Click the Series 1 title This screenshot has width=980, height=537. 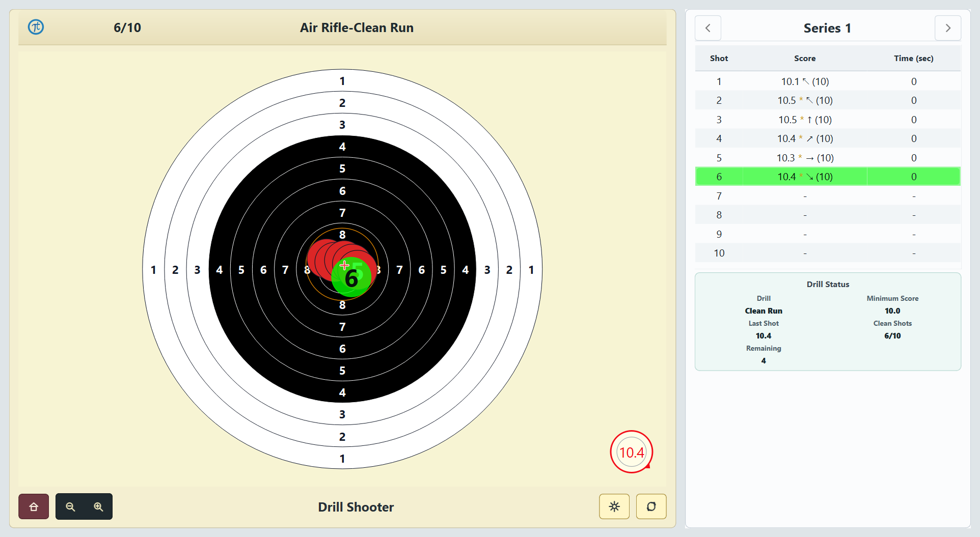pos(827,28)
